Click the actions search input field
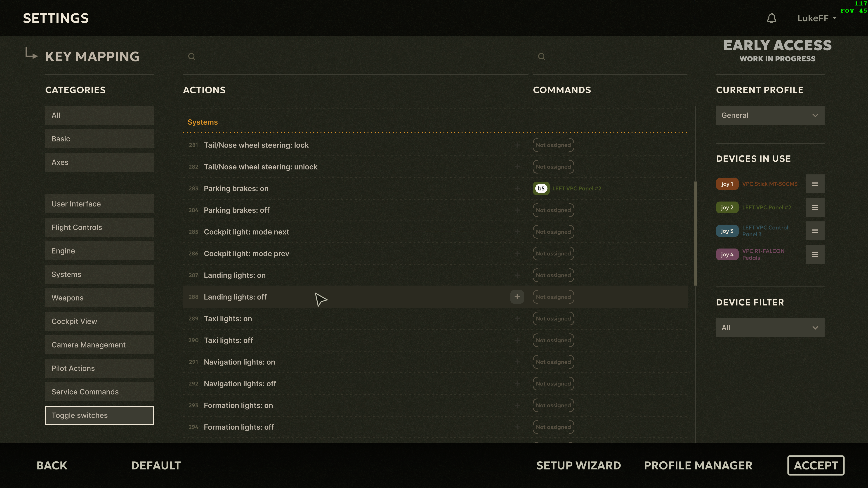 click(x=356, y=56)
